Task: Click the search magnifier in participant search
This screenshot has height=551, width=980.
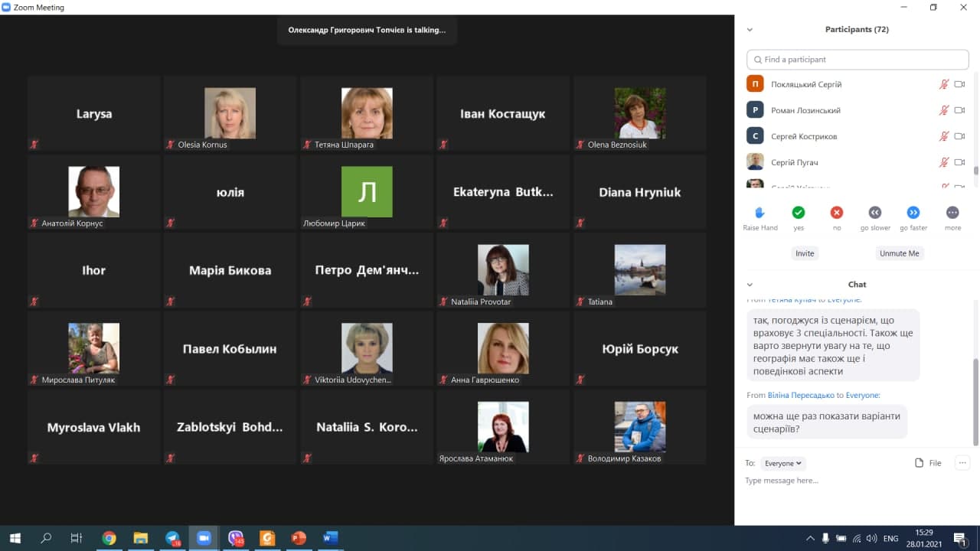Action: (757, 60)
